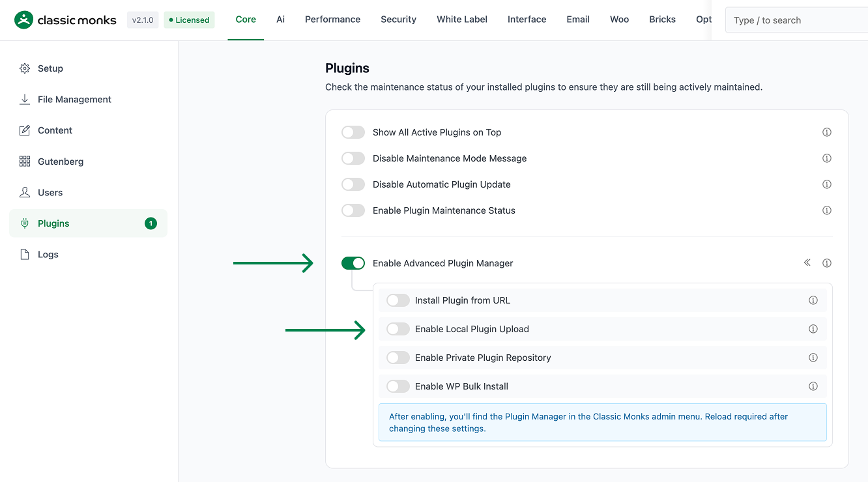Click the v2.1.0 version badge

click(143, 20)
